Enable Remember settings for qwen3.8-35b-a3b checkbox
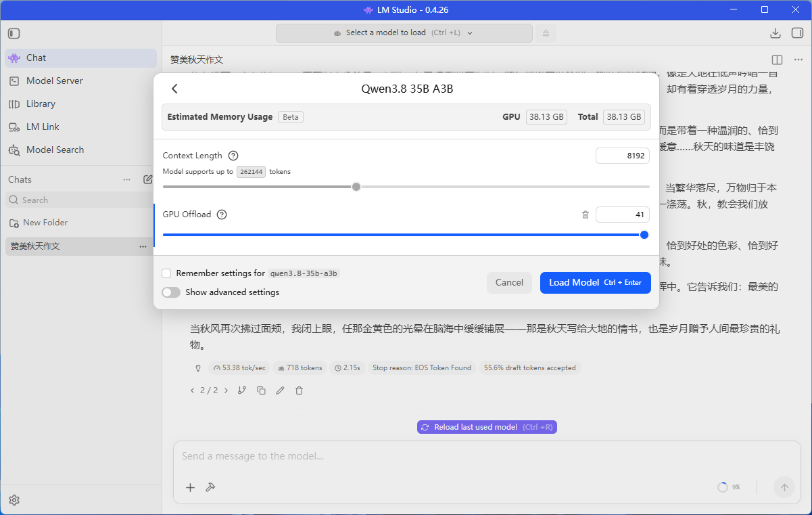This screenshot has width=812, height=515. [166, 273]
